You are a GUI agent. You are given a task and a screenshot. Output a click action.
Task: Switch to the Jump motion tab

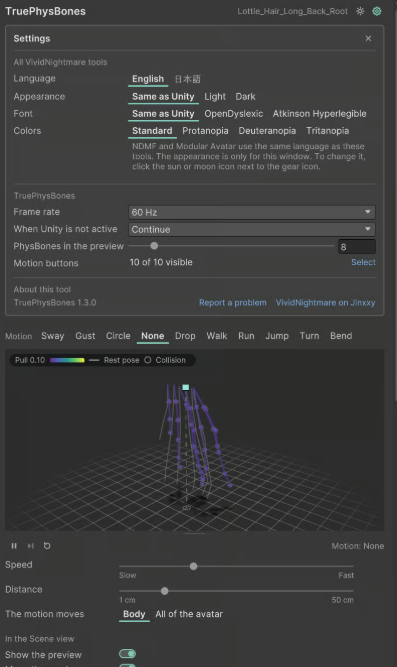277,336
